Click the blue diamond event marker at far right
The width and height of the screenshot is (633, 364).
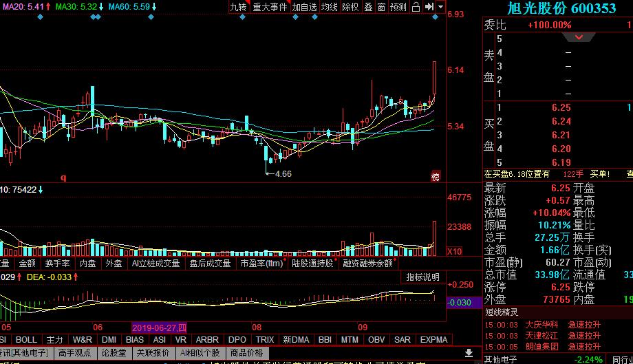(435, 17)
